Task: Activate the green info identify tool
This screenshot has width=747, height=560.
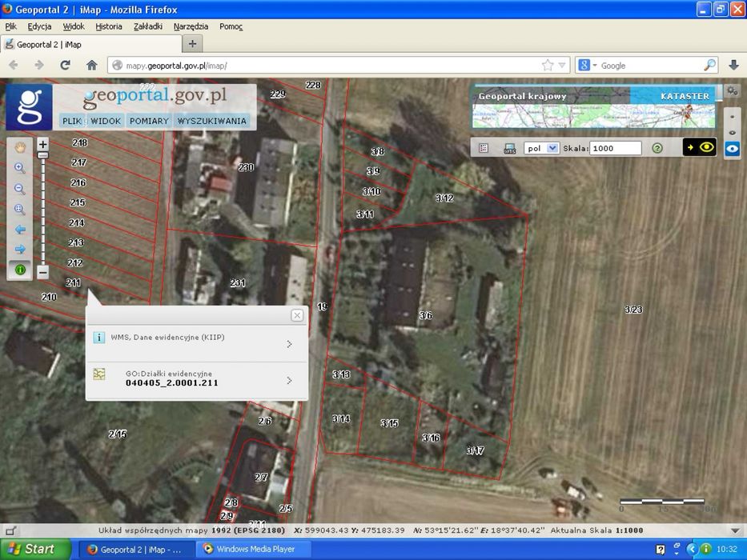Action: [x=19, y=270]
